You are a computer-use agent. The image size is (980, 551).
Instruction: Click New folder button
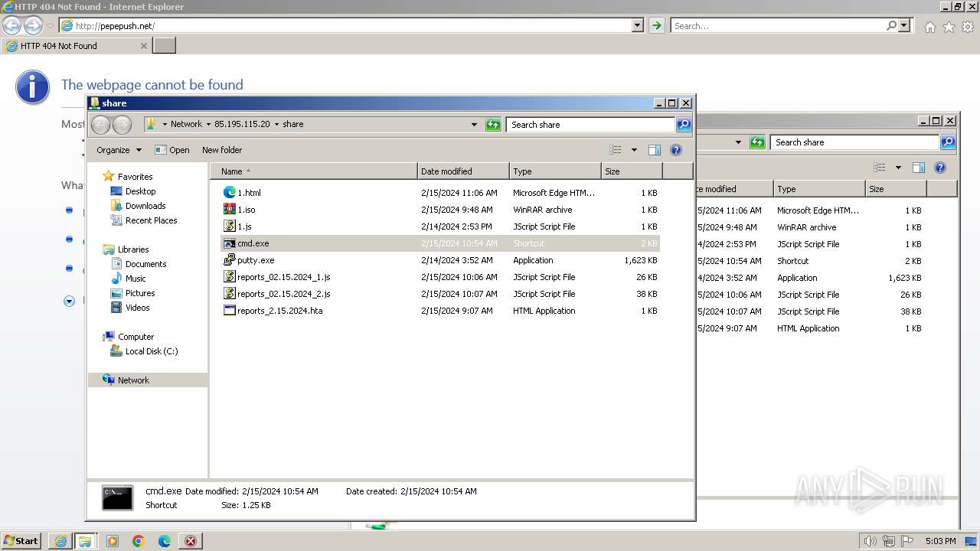coord(222,150)
